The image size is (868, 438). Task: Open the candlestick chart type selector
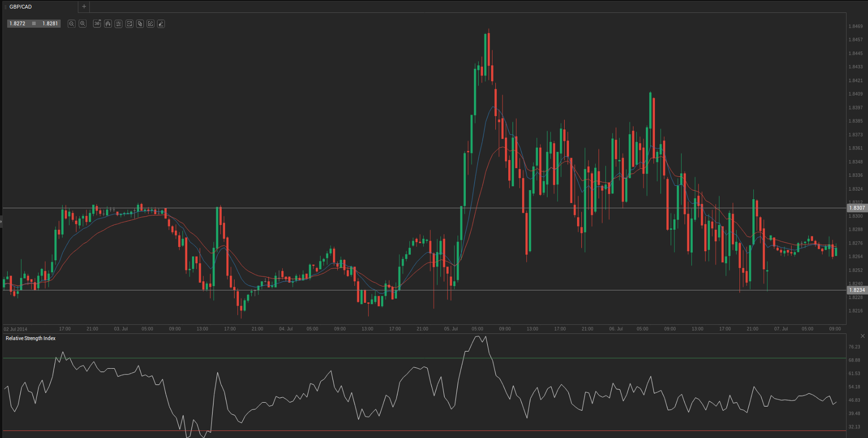[x=108, y=23]
